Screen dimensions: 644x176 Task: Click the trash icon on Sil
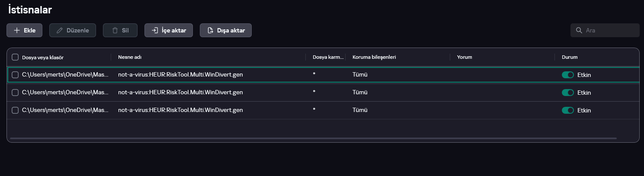tap(115, 30)
